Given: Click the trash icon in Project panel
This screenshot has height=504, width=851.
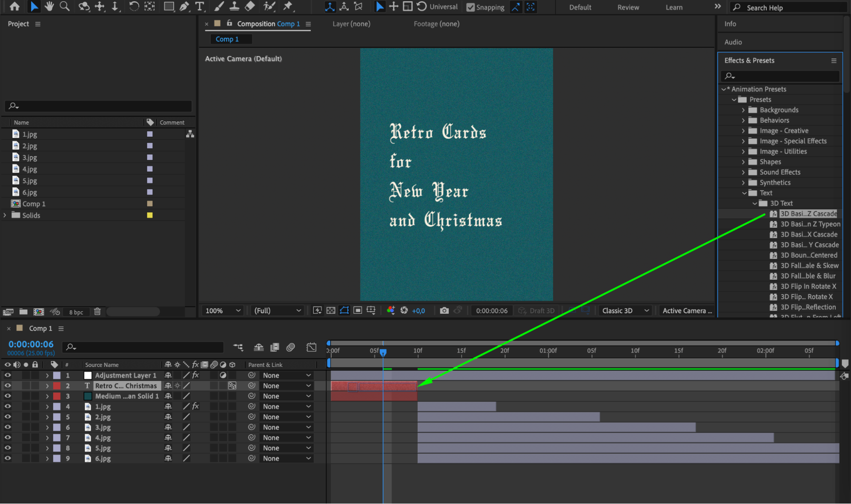Looking at the screenshot, I should coord(97,312).
